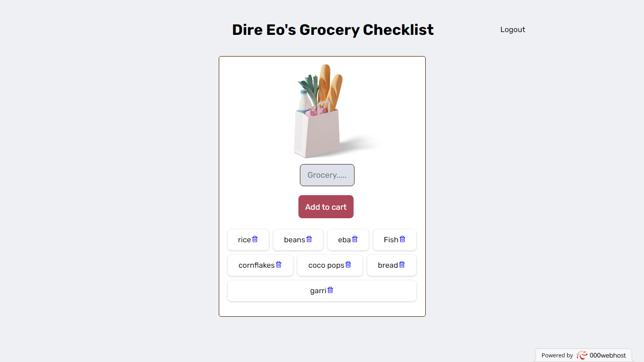Select the cornflakes item label
Screen dimensions: 644x362
[x=256, y=265]
